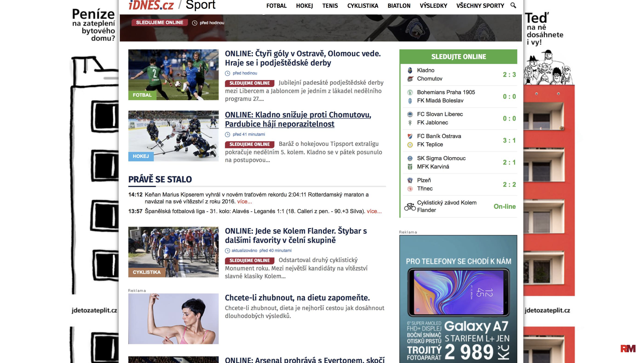Open cycling thumbnail labeled CYKLISTIKA
The width and height of the screenshot is (644, 363).
point(173,252)
